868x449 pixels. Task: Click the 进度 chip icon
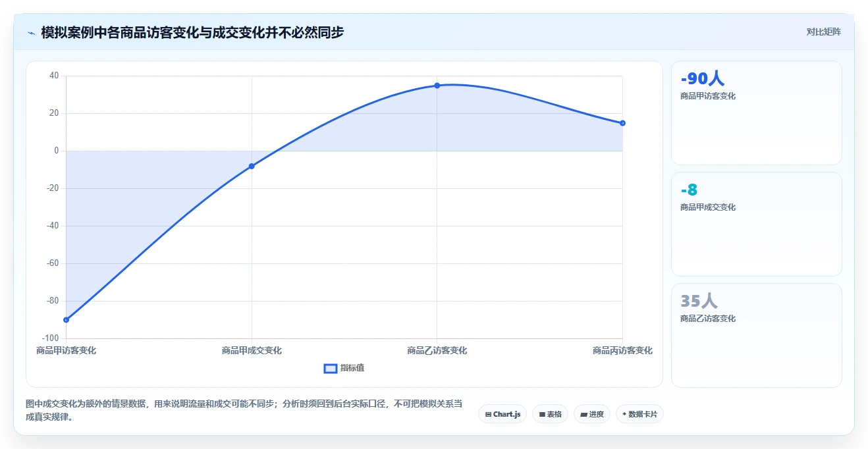(x=583, y=415)
